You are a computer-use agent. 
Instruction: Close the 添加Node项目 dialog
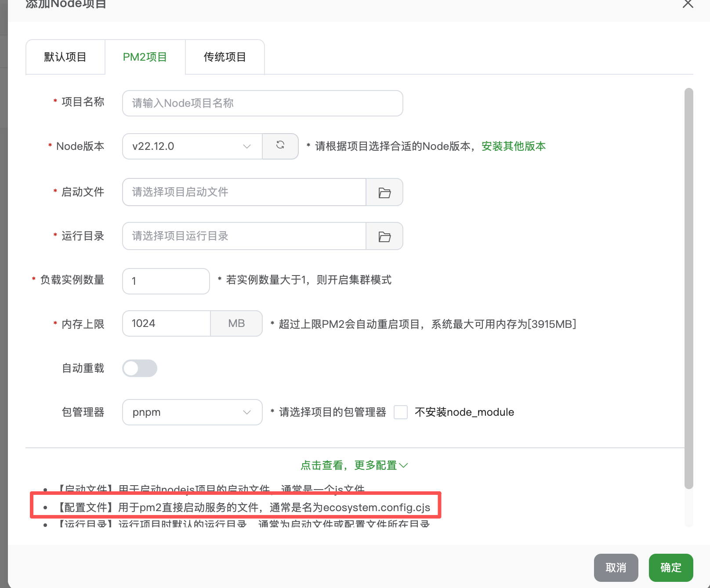click(x=688, y=4)
